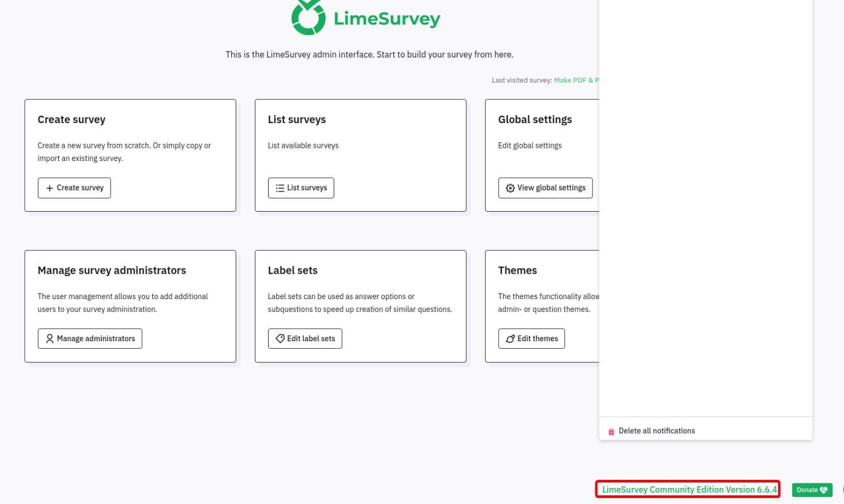Delete all notifications
This screenshot has height=504, width=844.
coord(651,431)
